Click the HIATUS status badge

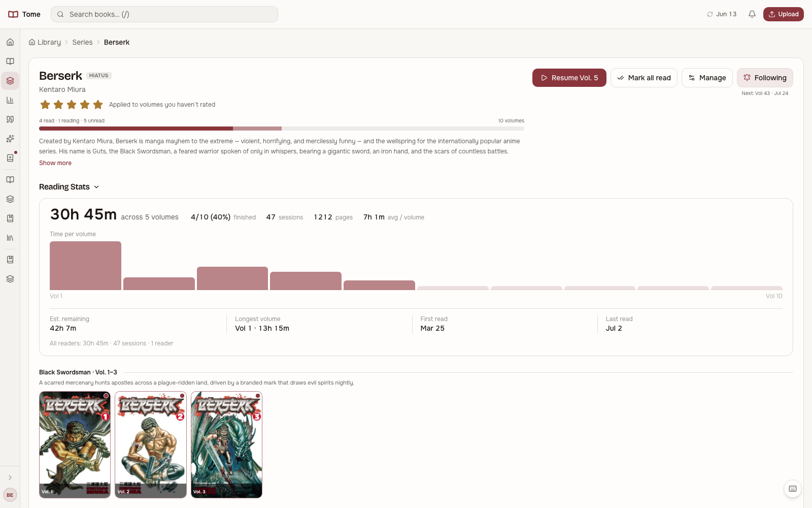pos(99,76)
